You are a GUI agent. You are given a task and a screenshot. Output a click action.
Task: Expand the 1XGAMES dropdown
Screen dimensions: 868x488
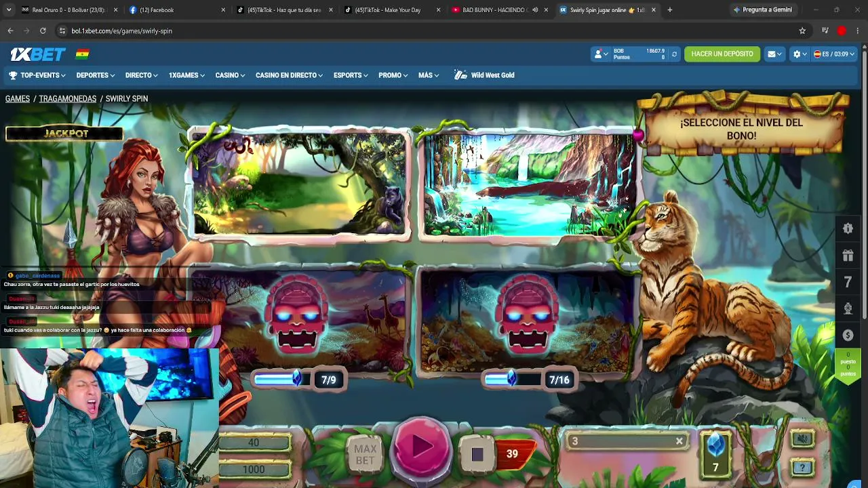pyautogui.click(x=186, y=75)
